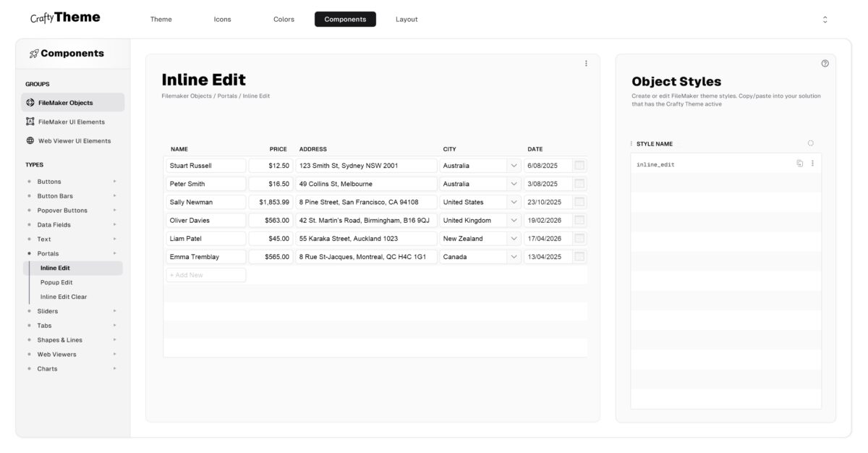868x453 pixels.
Task: Expand the Popover Buttons type arrow
Action: point(114,211)
